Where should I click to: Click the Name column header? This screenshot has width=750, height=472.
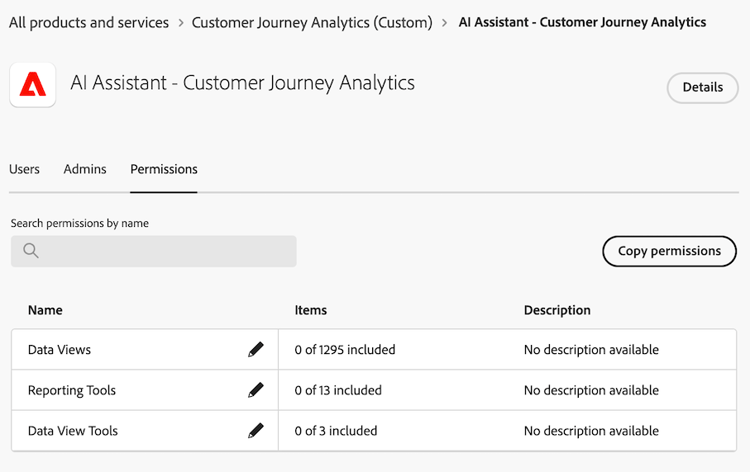click(x=45, y=310)
